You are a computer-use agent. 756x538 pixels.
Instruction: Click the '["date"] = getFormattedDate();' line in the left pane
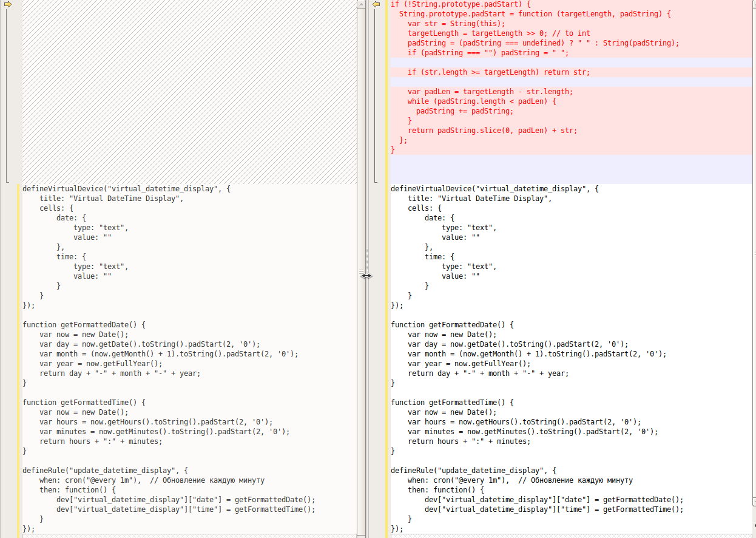pyautogui.click(x=186, y=500)
